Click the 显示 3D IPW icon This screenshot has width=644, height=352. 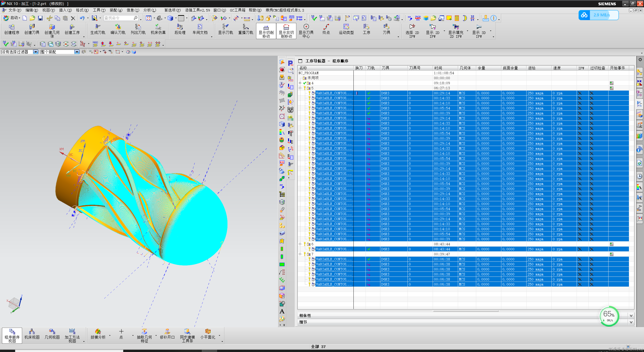479,31
